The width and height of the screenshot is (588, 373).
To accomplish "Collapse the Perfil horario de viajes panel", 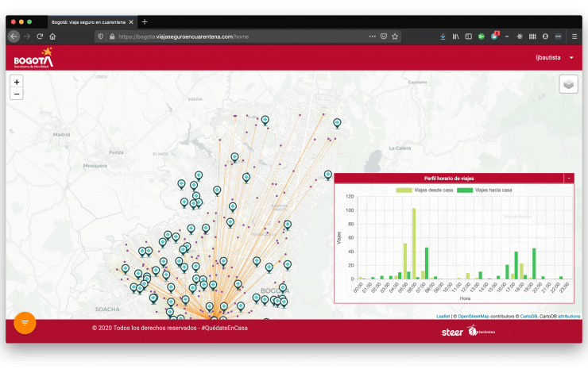I will 569,179.
